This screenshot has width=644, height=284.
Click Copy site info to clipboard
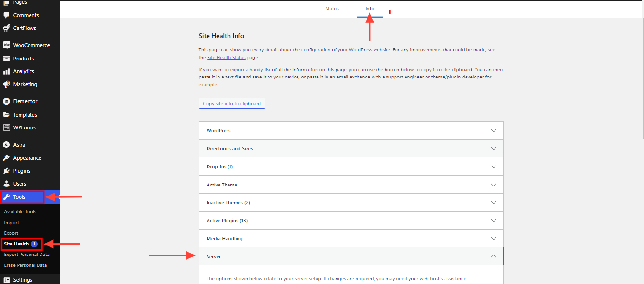(x=232, y=103)
